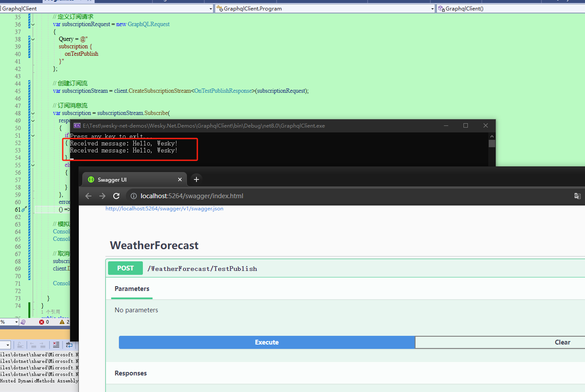Select the Parameters tab

[x=132, y=289]
